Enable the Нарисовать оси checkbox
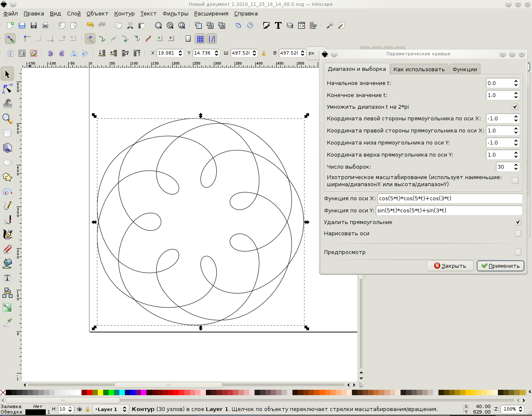 click(518, 233)
